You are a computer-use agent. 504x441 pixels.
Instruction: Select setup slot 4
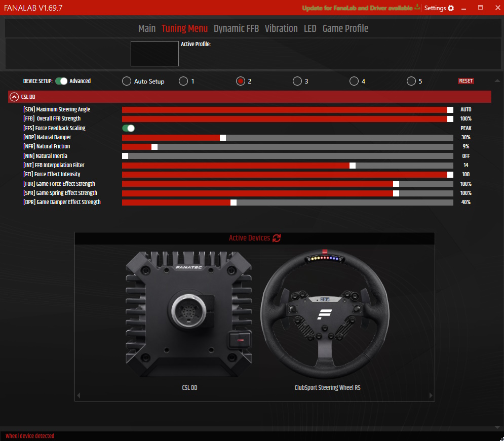pyautogui.click(x=354, y=81)
